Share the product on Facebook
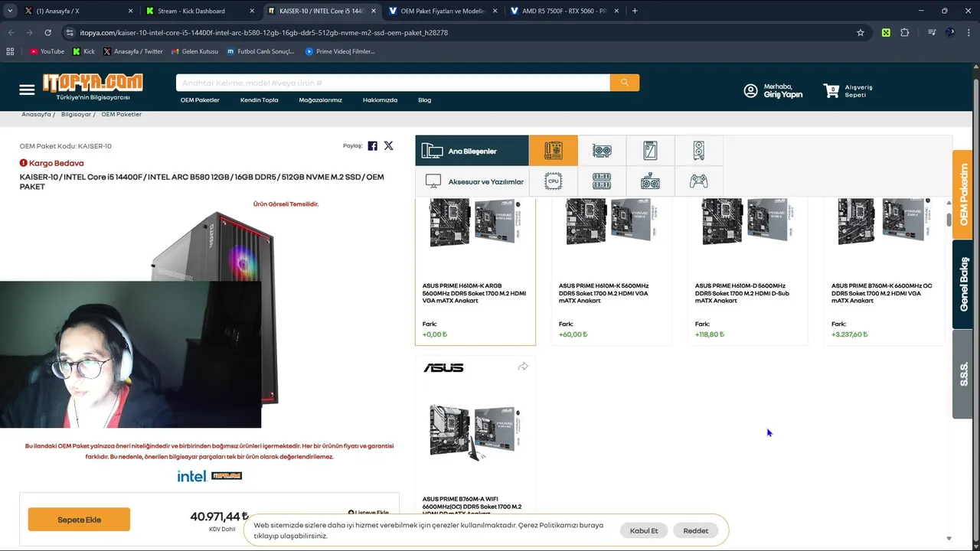 [x=372, y=145]
